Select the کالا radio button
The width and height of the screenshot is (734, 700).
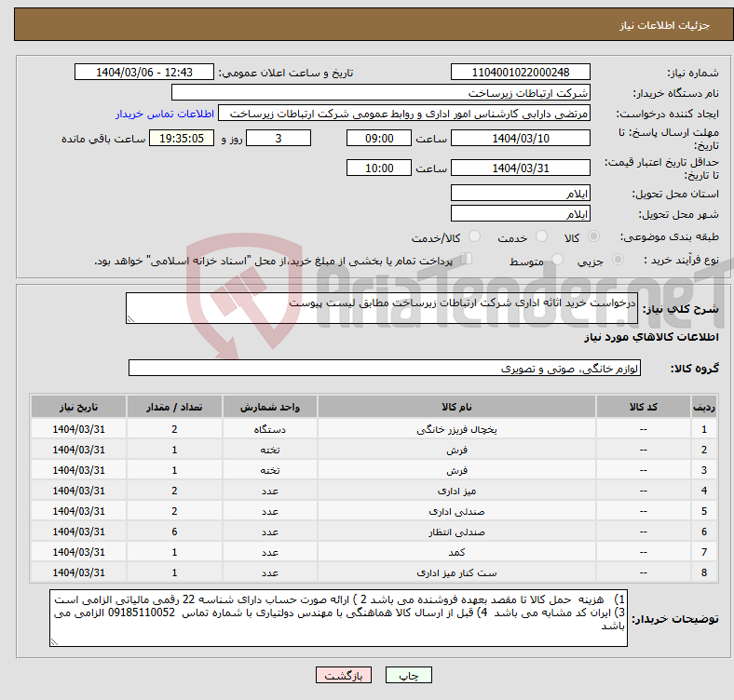(593, 236)
